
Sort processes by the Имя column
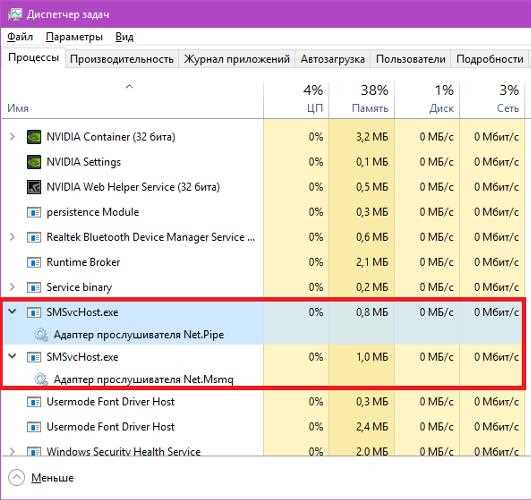pyautogui.click(x=132, y=99)
